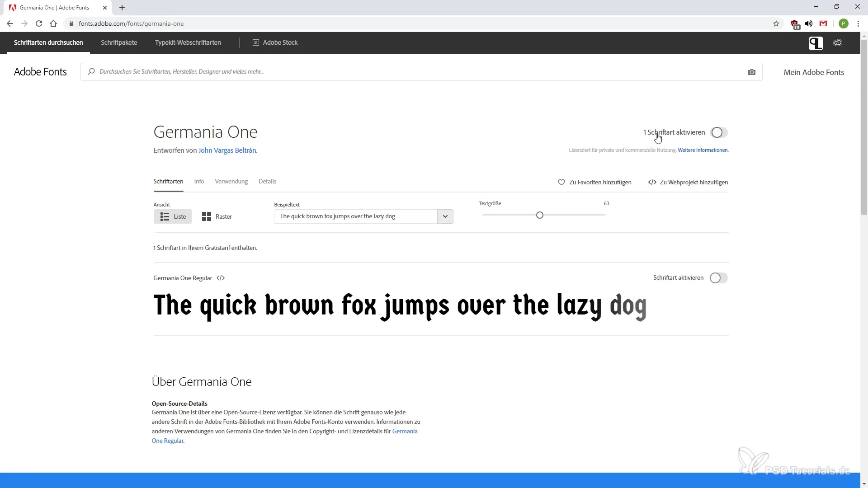The height and width of the screenshot is (488, 868).
Task: Open the Gmail extension icon
Action: click(823, 23)
